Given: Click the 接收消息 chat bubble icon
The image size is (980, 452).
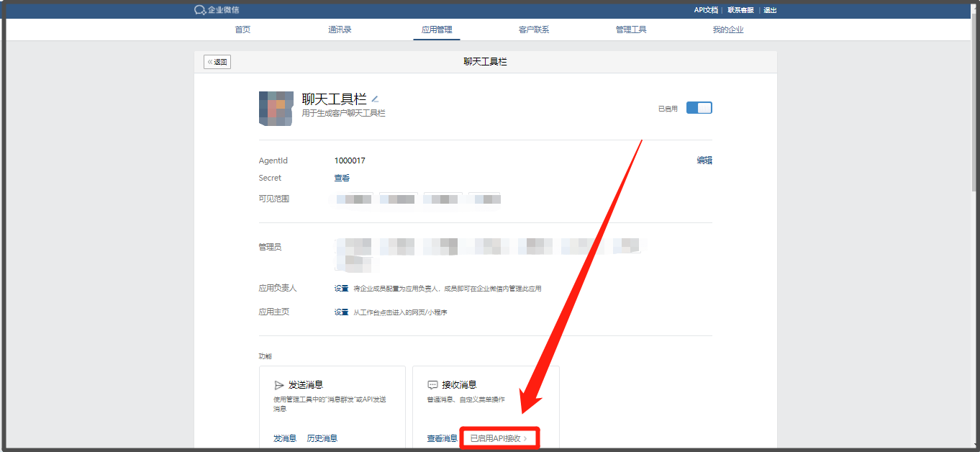Looking at the screenshot, I should point(432,385).
